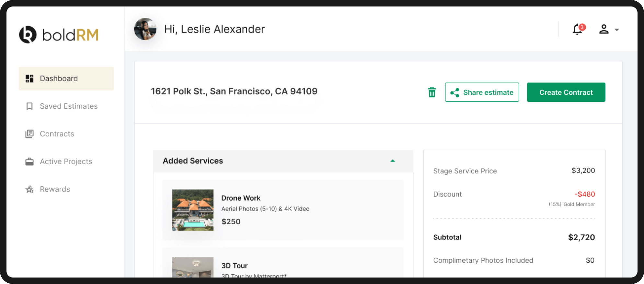The width and height of the screenshot is (644, 284).
Task: Open Dashboard in the sidebar
Action: tap(66, 78)
